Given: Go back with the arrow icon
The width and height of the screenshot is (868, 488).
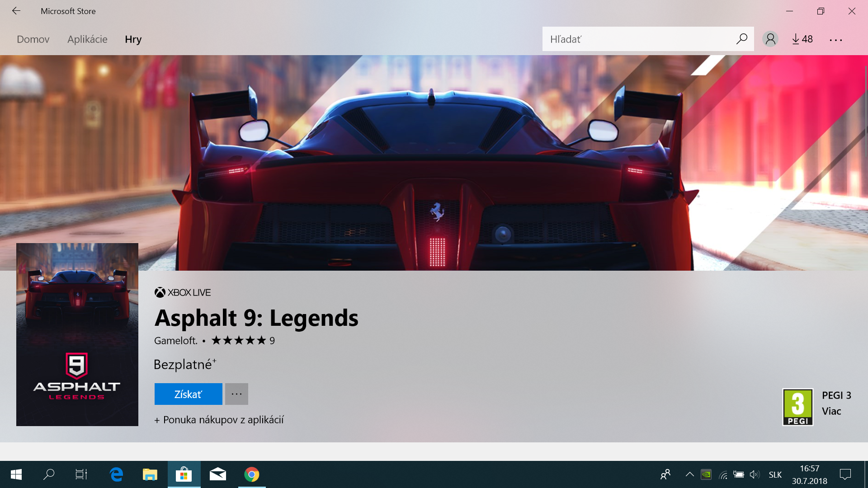Looking at the screenshot, I should [x=16, y=11].
